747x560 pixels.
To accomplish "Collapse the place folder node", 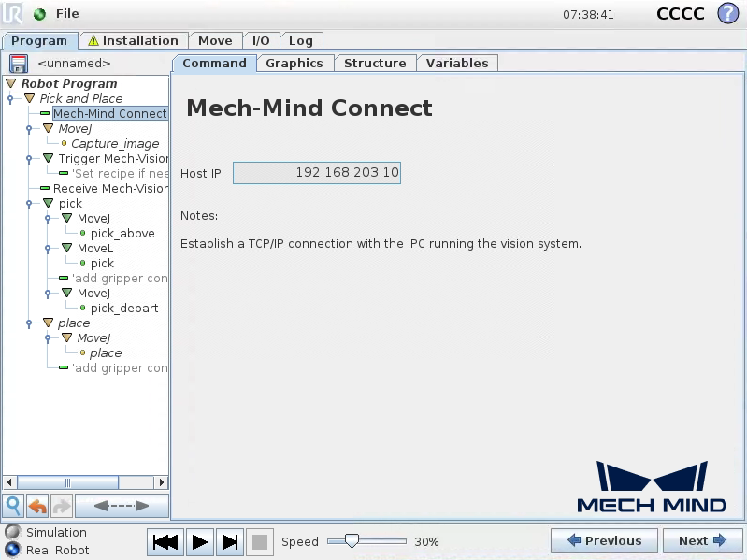I will tap(49, 323).
